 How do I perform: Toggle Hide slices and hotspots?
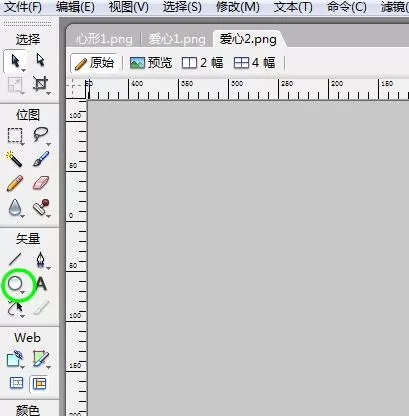coord(16,383)
